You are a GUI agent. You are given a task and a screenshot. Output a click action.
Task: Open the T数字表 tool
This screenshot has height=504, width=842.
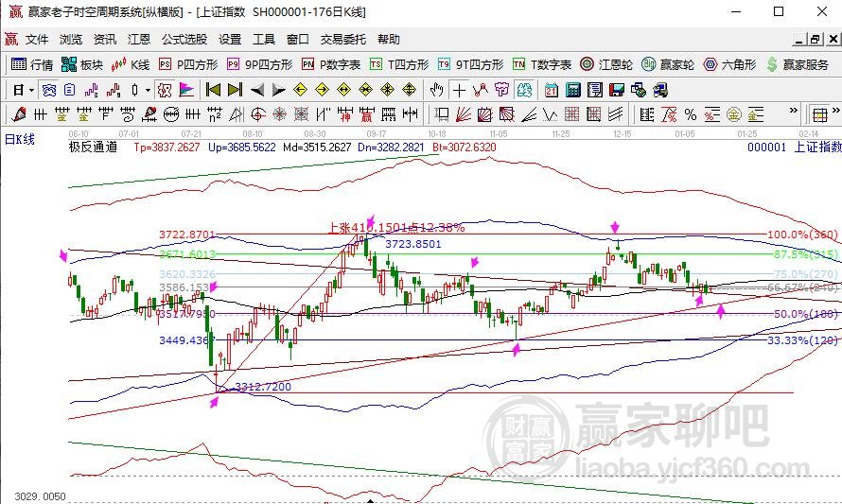[542, 64]
